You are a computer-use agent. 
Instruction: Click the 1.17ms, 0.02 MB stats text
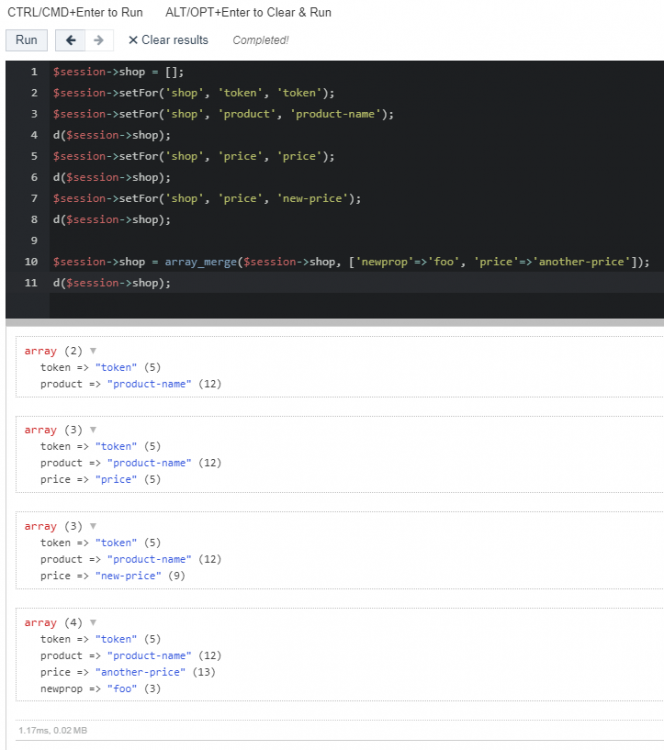[x=53, y=730]
